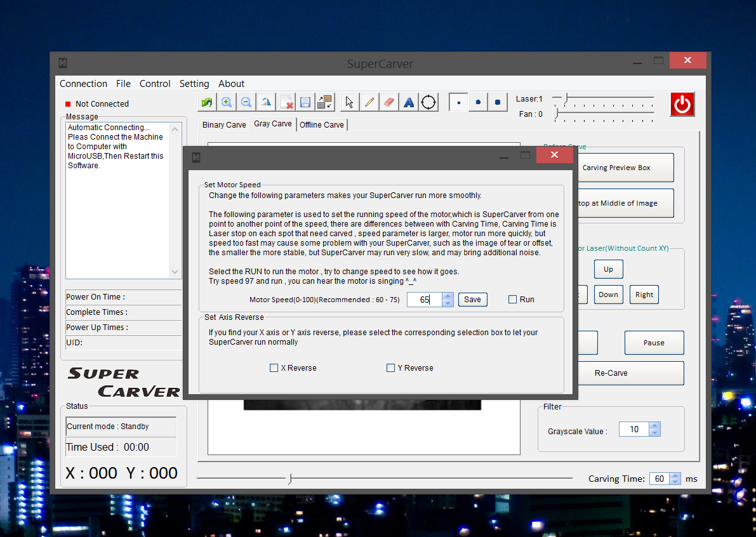The height and width of the screenshot is (537, 756).
Task: Click the delete document icon with red X
Action: [x=286, y=102]
